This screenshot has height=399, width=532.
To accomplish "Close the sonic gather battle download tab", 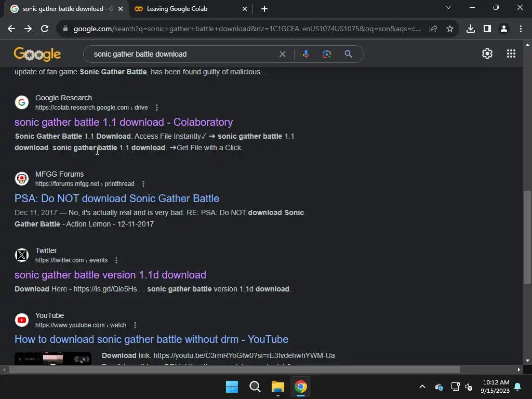I will coord(121,9).
